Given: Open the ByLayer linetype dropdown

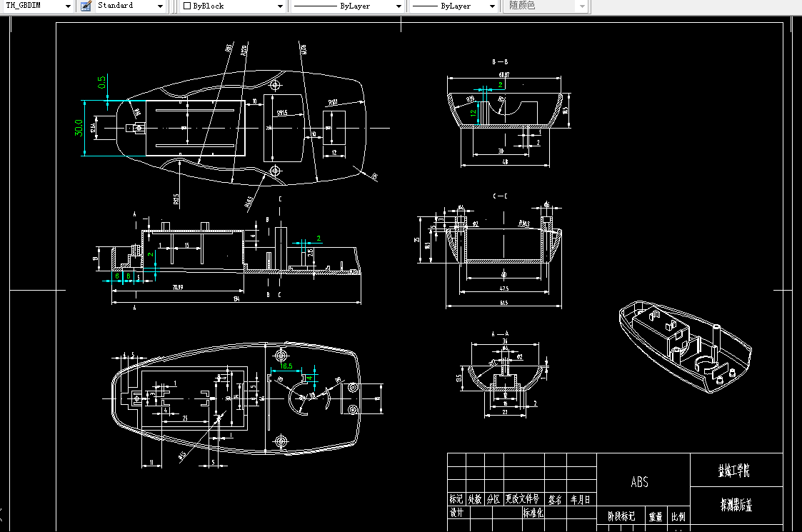Looking at the screenshot, I should pos(398,6).
